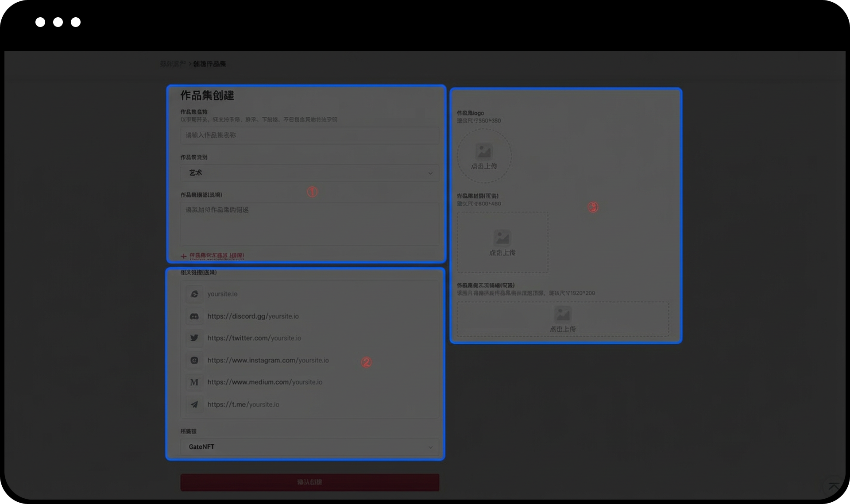Viewport: 850px width, 504px height.
Task: Click the Medium M icon
Action: 194,382
